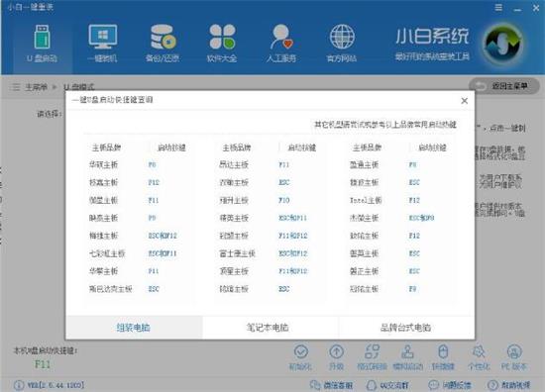Screen dimensions: 545x392
Task: Click the 七彩虹主板 row
Action: tap(139, 253)
